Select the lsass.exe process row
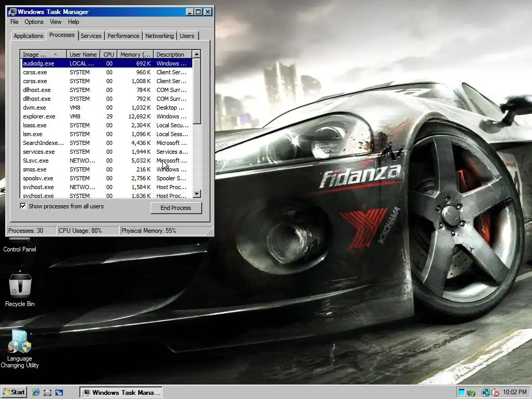The width and height of the screenshot is (532, 399). [106, 125]
